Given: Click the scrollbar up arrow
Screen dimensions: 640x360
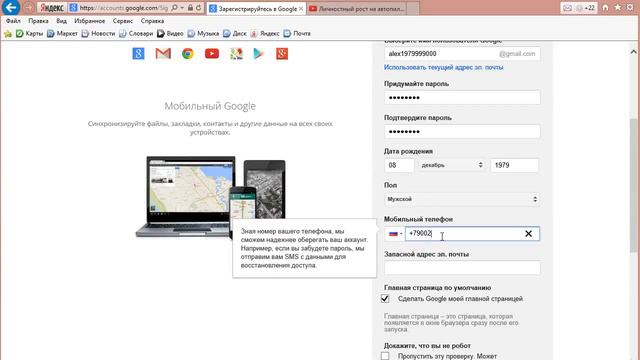Looking at the screenshot, I should (x=633, y=52).
